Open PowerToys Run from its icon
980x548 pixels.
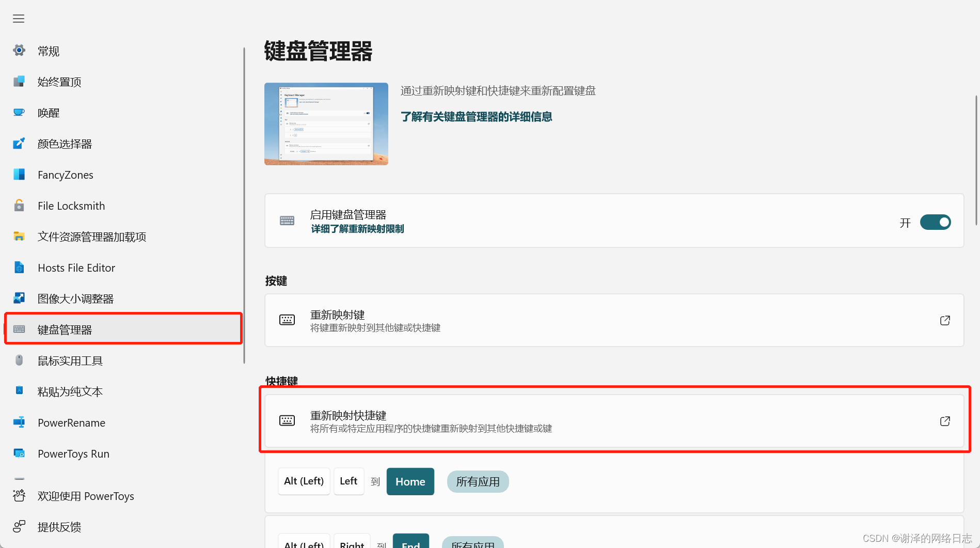[x=19, y=453]
